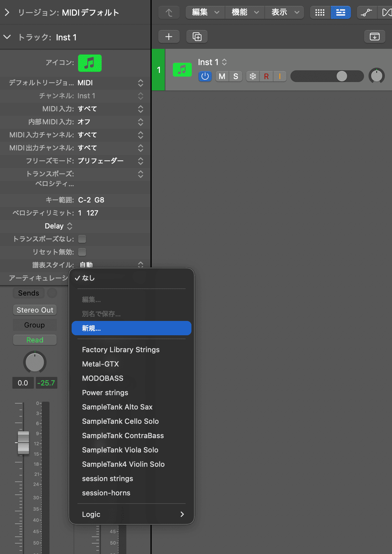Mute the Inst 1 track
Viewport: 392px width, 554px height.
[222, 76]
